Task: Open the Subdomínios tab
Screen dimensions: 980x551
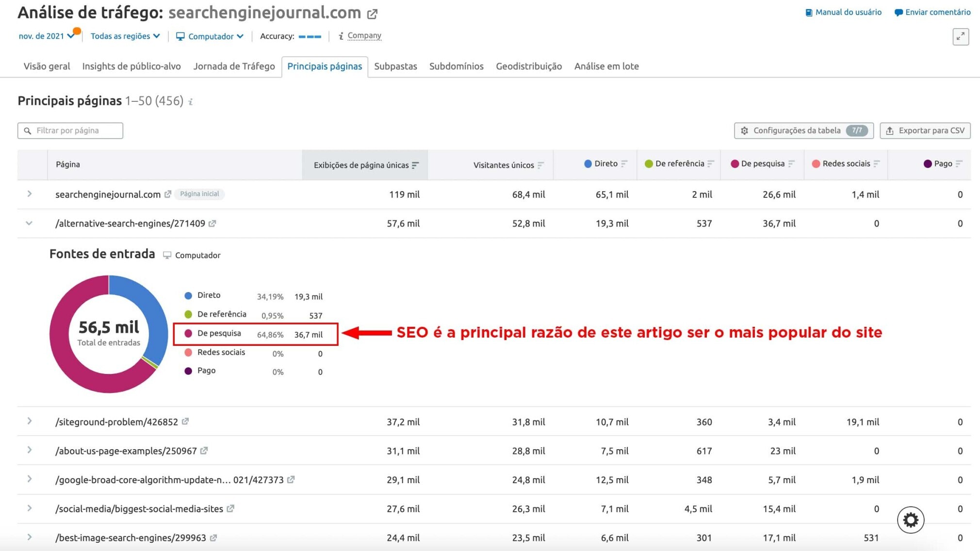Action: point(456,66)
